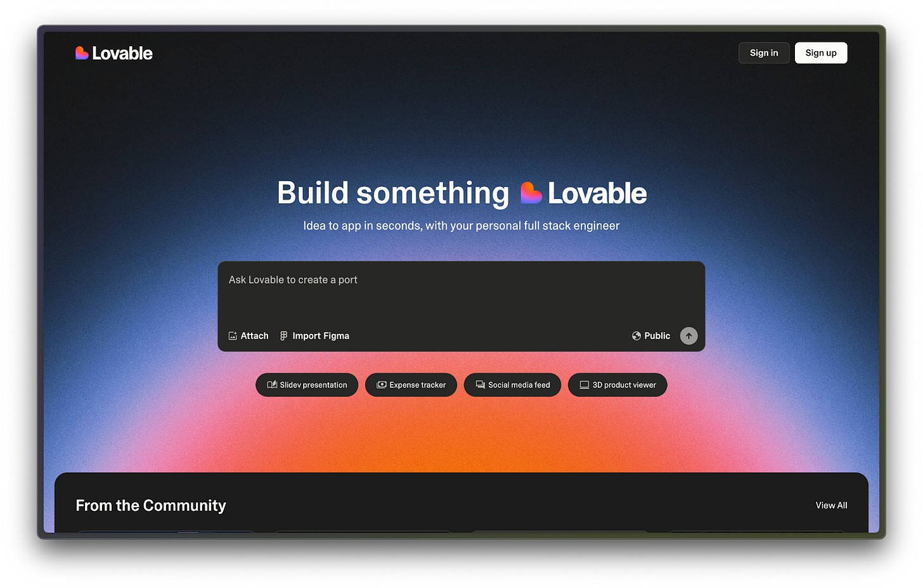Open Sign in
Viewport: 923px width, 588px height.
763,53
